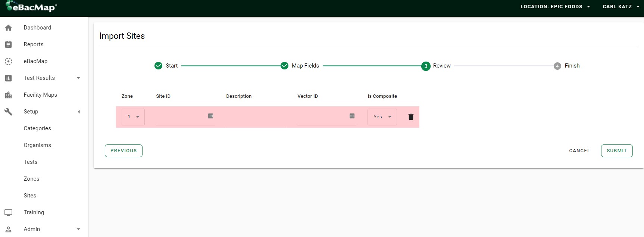This screenshot has height=237, width=644.
Task: Expand the Test Results submenu
Action: (78, 78)
